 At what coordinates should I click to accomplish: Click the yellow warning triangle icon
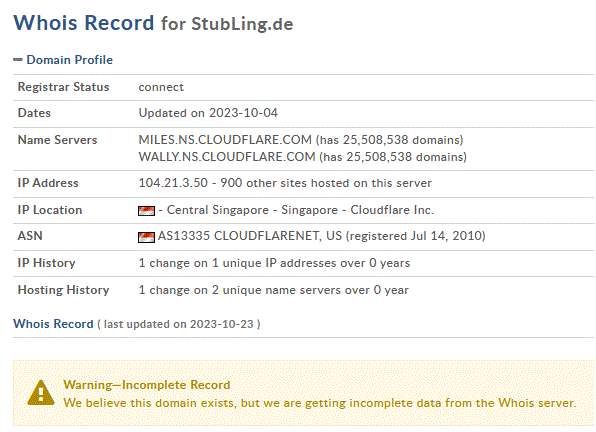click(41, 393)
